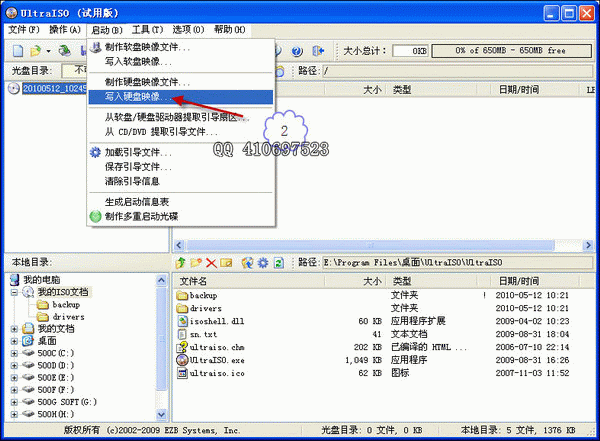Image resolution: width=600 pixels, height=441 pixels.
Task: Select 写入软盘映像 menu entry
Action: tap(181, 61)
